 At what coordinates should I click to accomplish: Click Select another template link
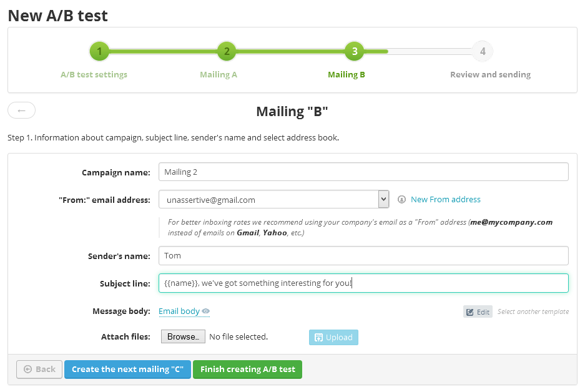(533, 311)
